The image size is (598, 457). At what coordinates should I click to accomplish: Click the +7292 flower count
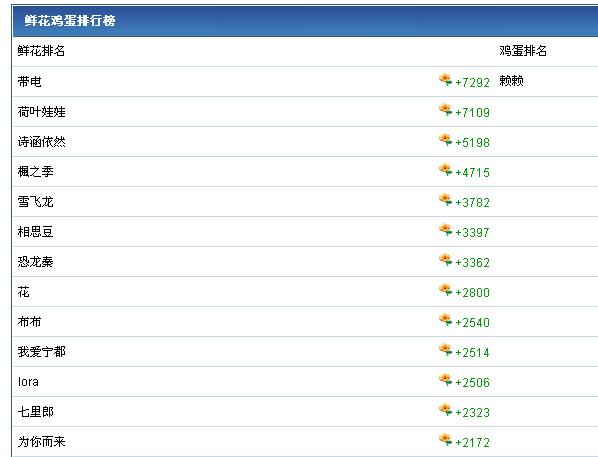pos(473,82)
